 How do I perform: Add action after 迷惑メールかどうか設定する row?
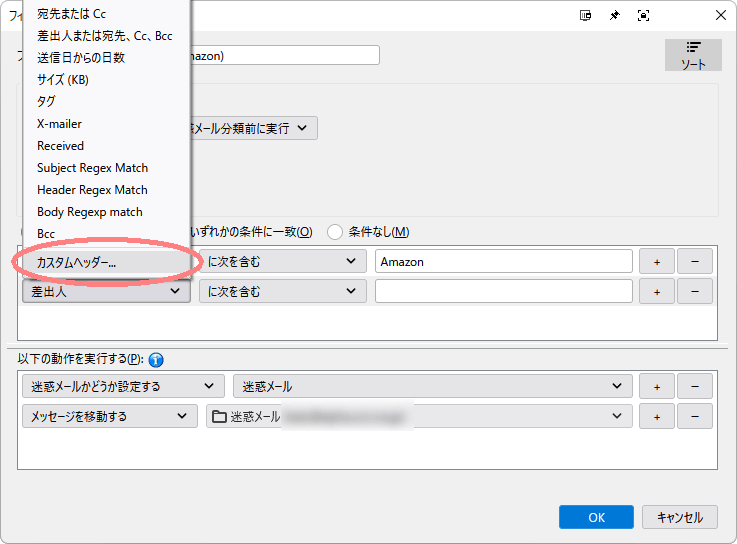point(657,386)
